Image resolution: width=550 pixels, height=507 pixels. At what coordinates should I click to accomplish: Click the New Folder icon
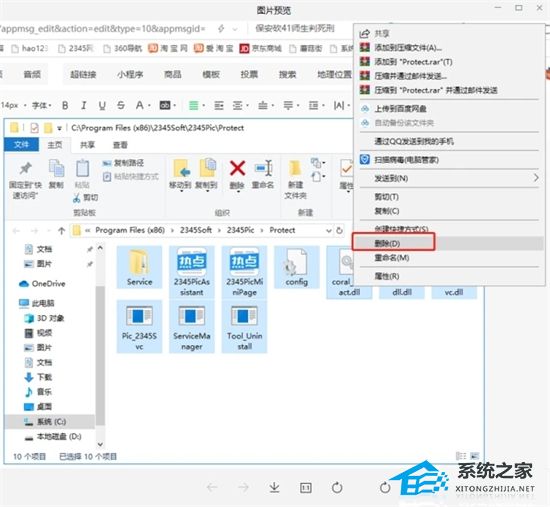click(x=295, y=168)
